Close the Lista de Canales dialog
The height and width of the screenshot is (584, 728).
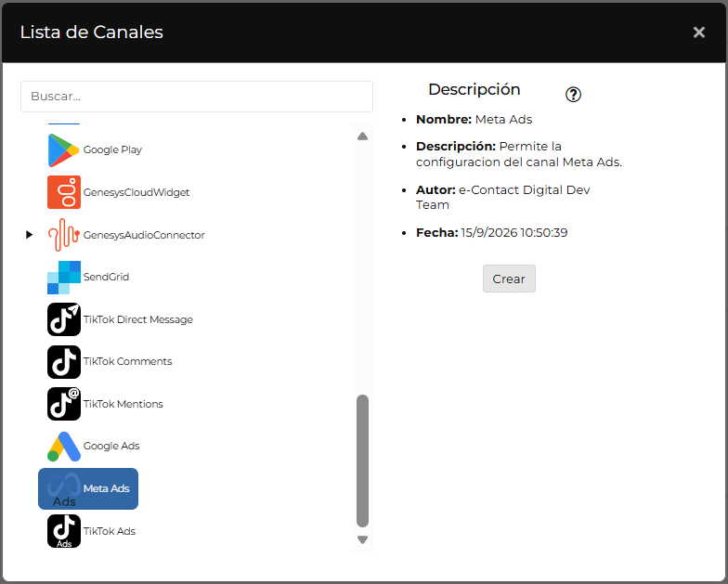click(x=698, y=32)
